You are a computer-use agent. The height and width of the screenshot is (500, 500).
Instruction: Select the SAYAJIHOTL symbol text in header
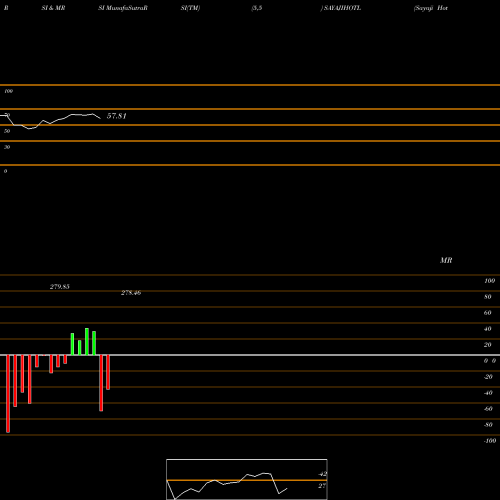[342, 8]
